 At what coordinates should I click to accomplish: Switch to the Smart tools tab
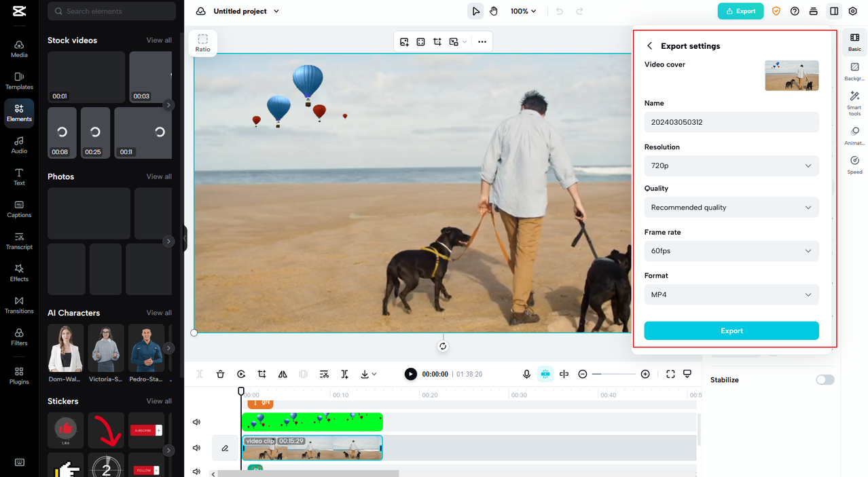[854, 104]
